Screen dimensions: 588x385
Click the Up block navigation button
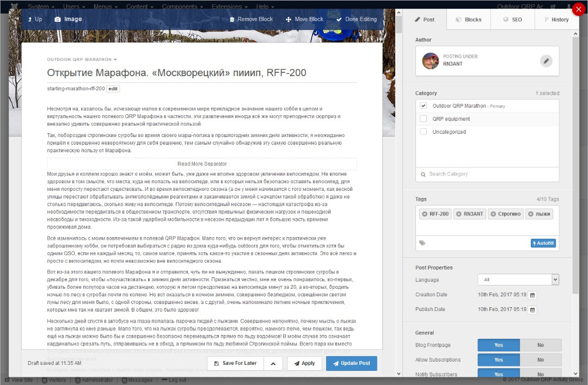(x=35, y=19)
